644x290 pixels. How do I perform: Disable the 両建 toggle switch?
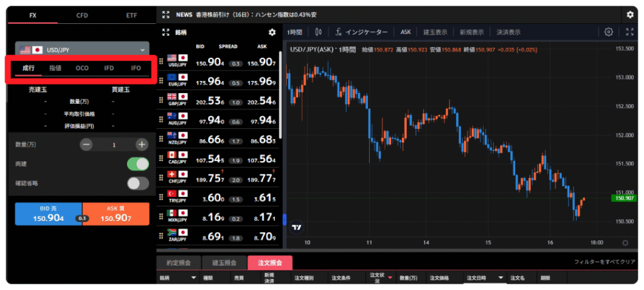(x=138, y=164)
